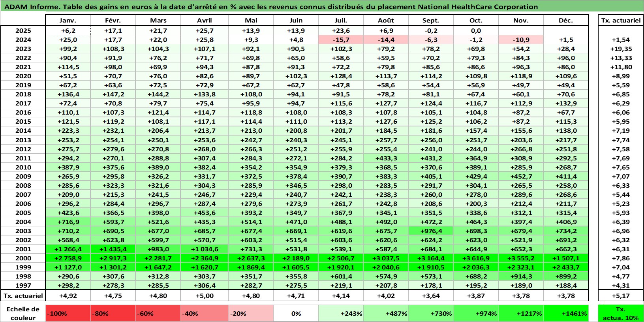Select the +3,64 September actuarial rate cell

[431, 296]
